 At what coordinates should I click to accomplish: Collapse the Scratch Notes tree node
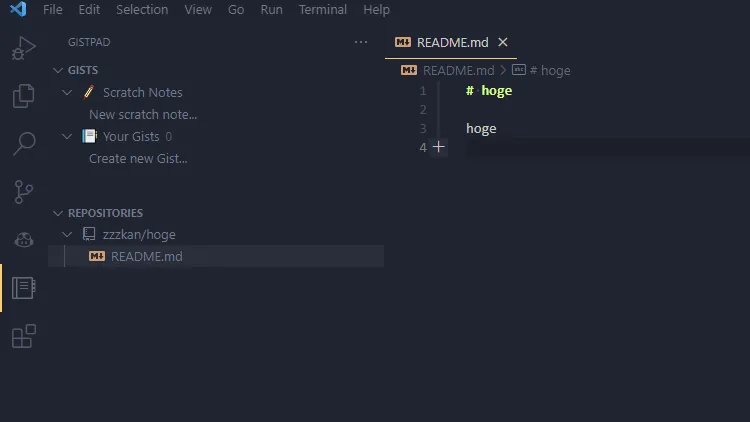coord(67,92)
